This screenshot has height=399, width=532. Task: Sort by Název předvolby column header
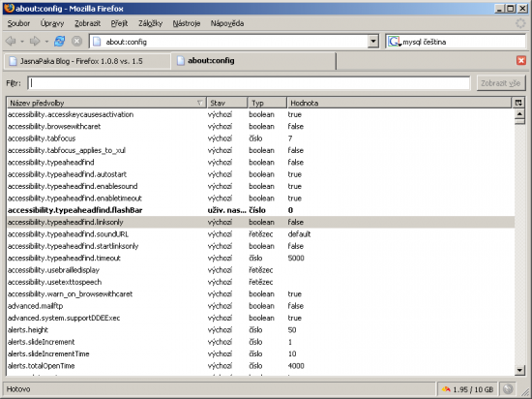coord(106,103)
